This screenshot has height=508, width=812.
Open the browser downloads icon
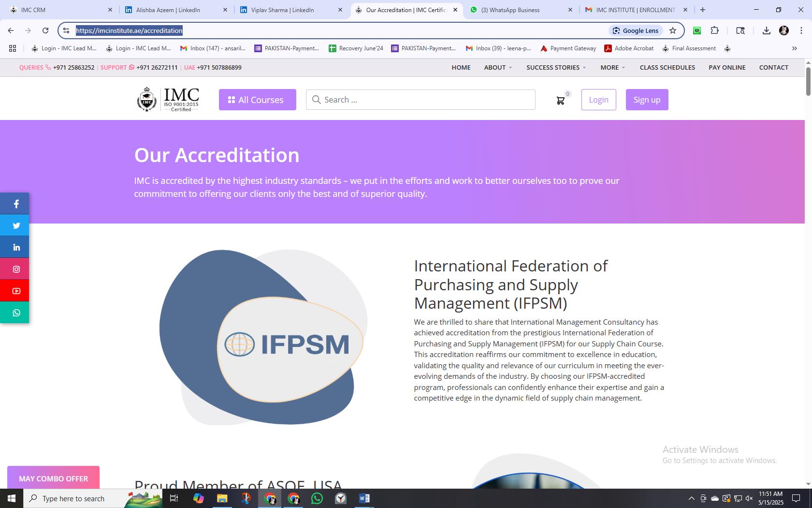point(766,30)
